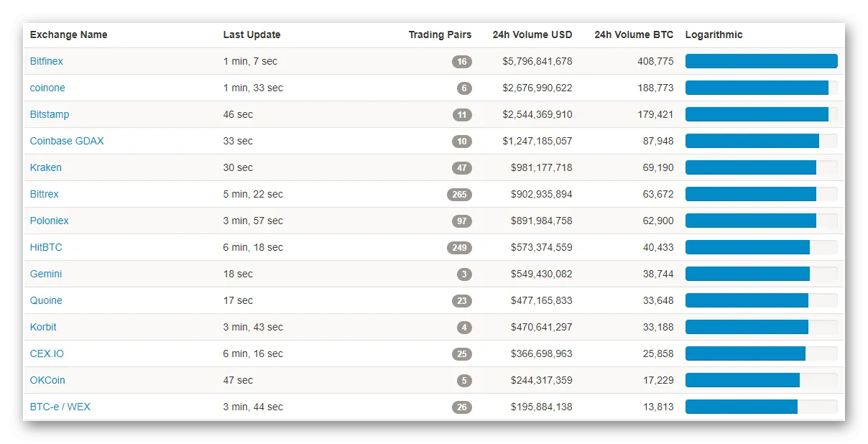Open the Coinbase GDAX link
Viewport: 868px width, 444px height.
[x=67, y=141]
